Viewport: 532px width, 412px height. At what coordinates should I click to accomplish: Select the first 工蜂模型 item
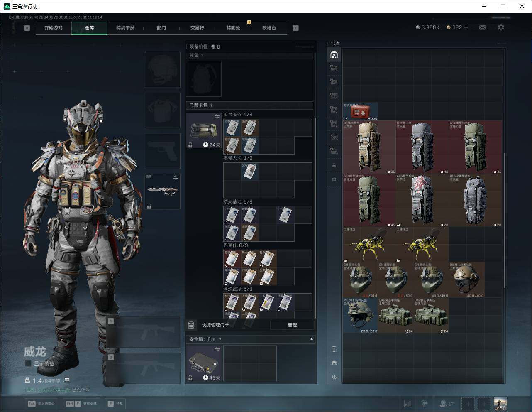[x=369, y=244]
